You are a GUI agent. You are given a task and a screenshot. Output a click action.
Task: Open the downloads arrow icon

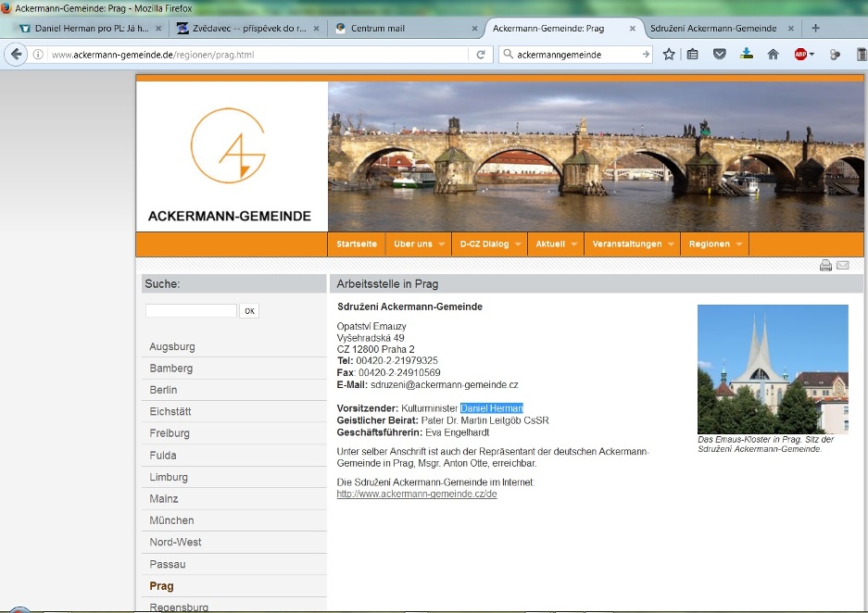point(747,54)
